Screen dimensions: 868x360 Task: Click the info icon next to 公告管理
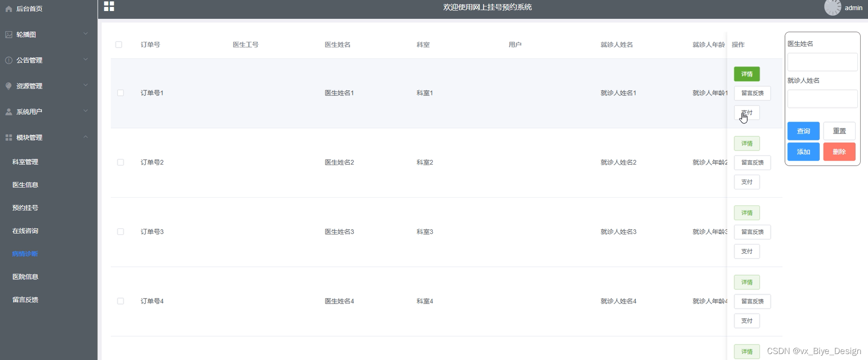(x=8, y=60)
